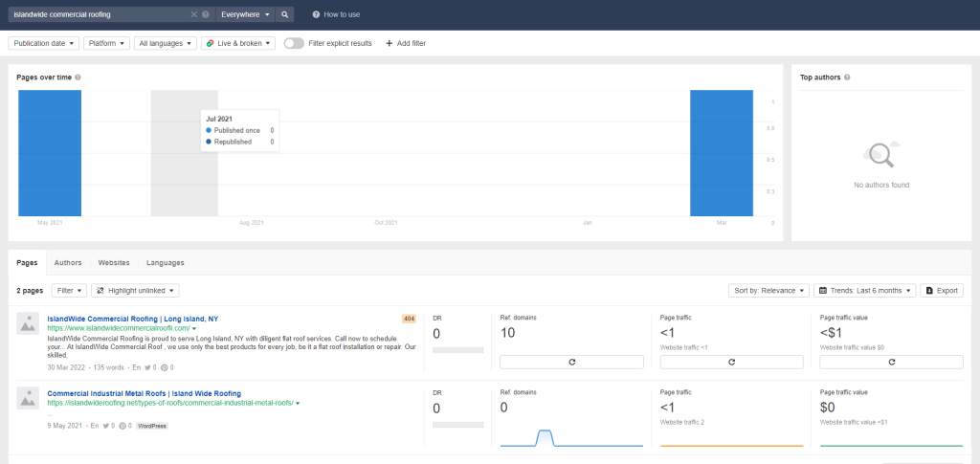Click the Mar blue bar in chart
The height and width of the screenshot is (464, 980).
(722, 153)
